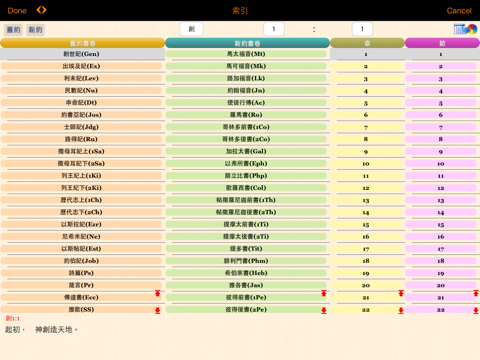
Task: Choose 歌羅西書(Col) row
Action: click(246, 188)
